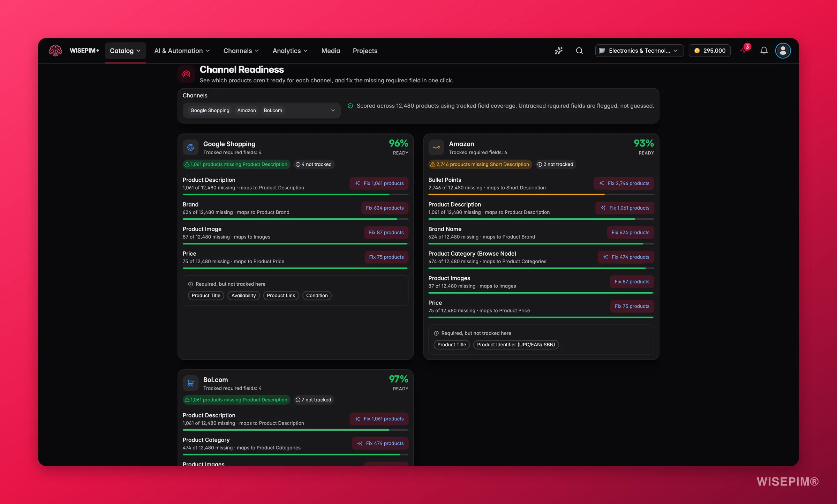Click the Bol.com cart icon
Screen dimensions: 837x504
point(191,383)
